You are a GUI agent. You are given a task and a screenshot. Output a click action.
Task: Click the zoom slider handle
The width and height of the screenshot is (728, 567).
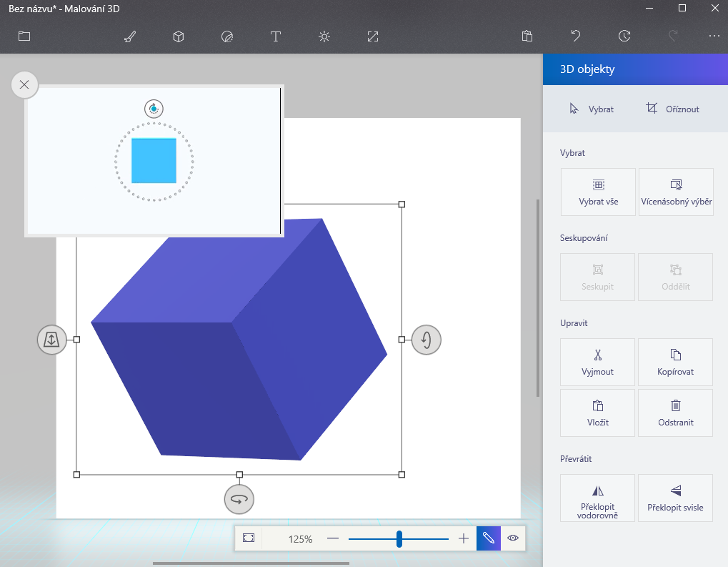coord(399,538)
